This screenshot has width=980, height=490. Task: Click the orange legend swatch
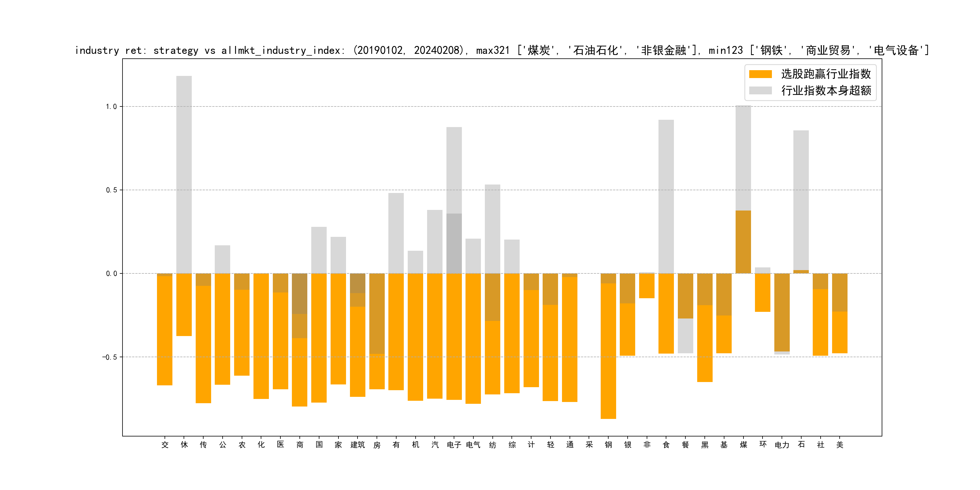point(760,74)
